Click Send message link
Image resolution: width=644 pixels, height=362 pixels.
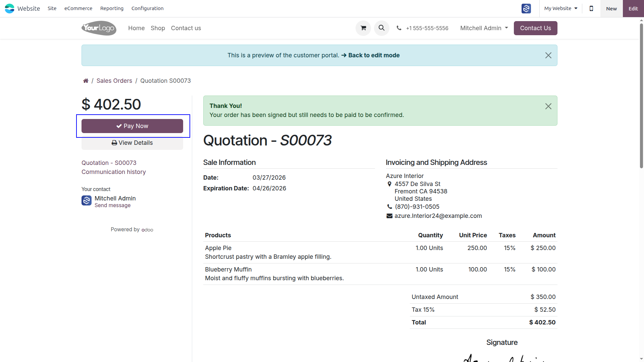coord(113,205)
